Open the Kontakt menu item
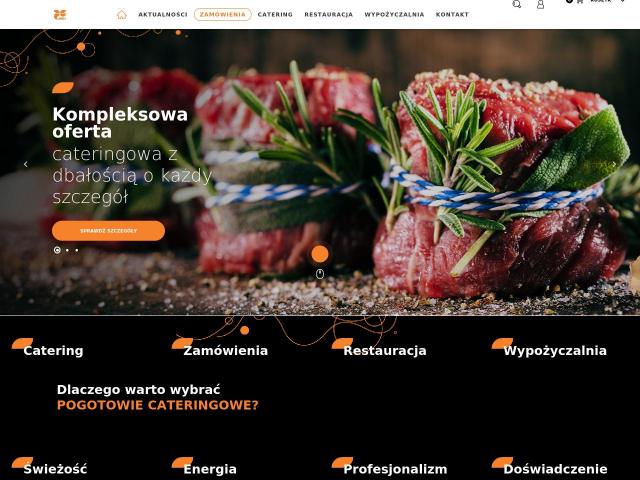Image resolution: width=640 pixels, height=480 pixels. [452, 14]
